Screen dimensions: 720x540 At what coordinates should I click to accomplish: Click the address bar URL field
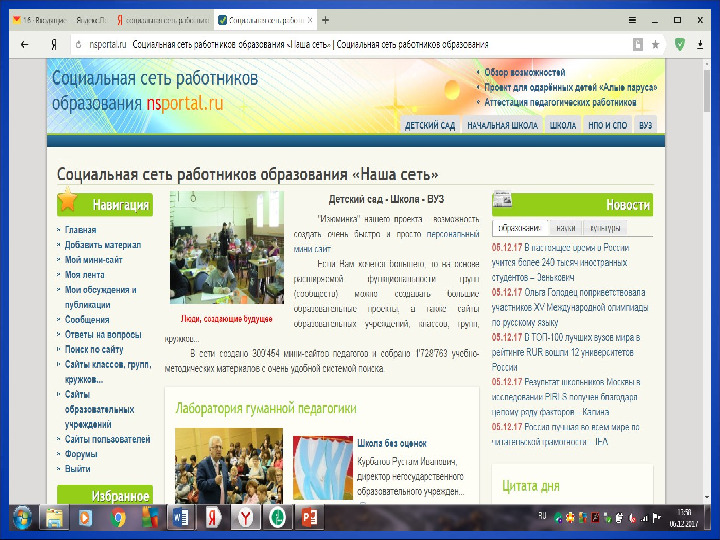pyautogui.click(x=349, y=45)
